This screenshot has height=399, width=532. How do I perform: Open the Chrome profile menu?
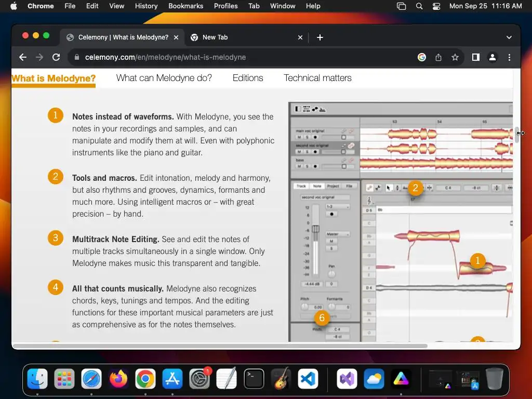(493, 57)
